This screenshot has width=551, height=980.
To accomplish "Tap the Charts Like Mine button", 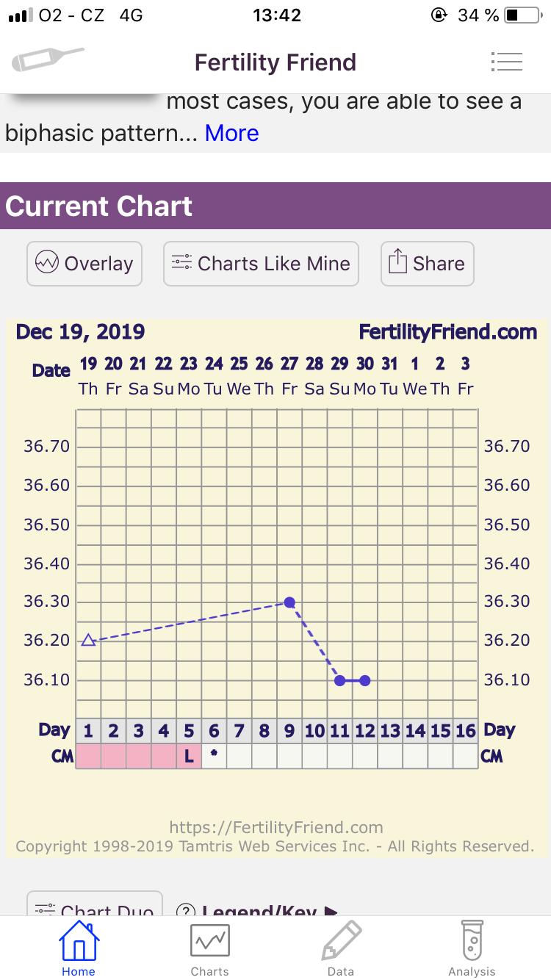I will (261, 263).
